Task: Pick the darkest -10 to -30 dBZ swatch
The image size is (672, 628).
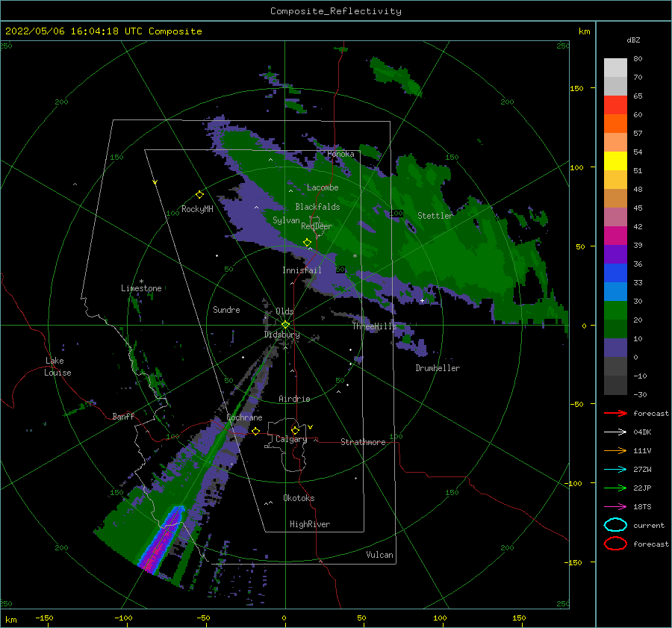Action: point(615,385)
